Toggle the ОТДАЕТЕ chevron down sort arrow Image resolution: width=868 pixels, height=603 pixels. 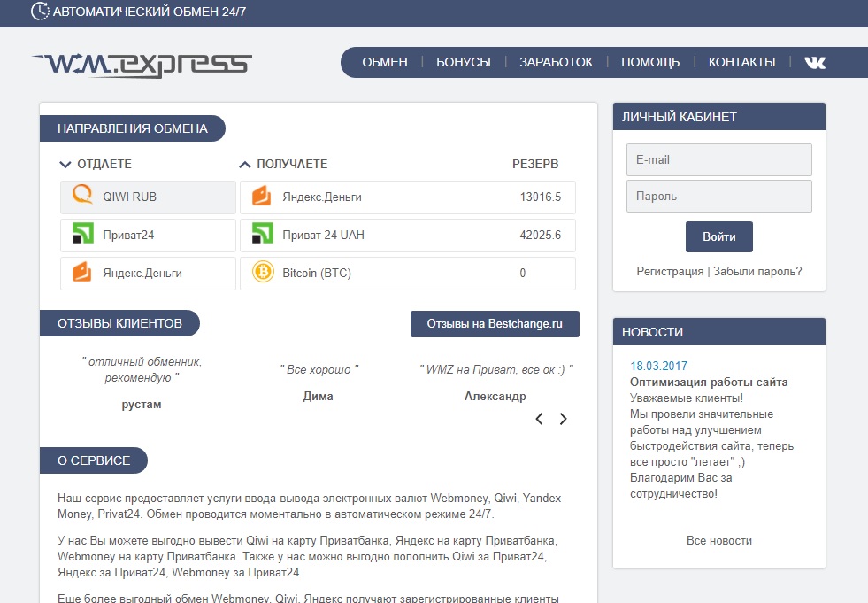65,164
